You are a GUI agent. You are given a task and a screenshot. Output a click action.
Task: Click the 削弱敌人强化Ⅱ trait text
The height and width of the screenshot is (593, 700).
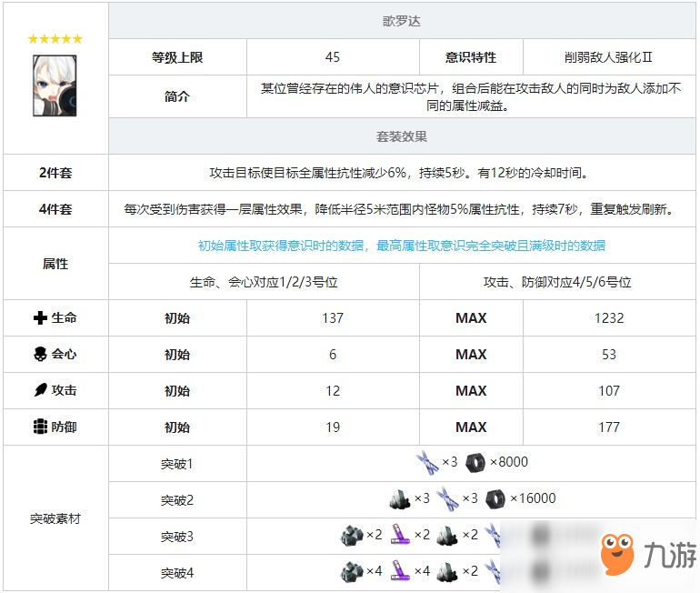point(609,57)
